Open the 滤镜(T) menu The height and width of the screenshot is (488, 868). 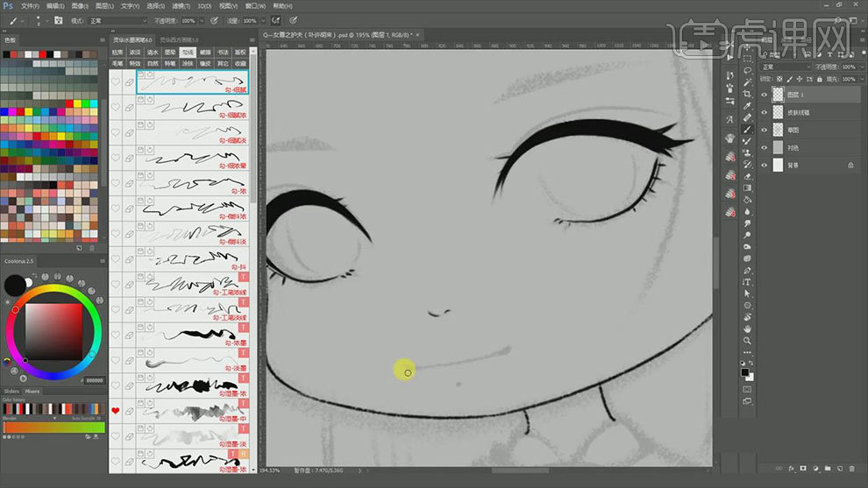[x=181, y=6]
